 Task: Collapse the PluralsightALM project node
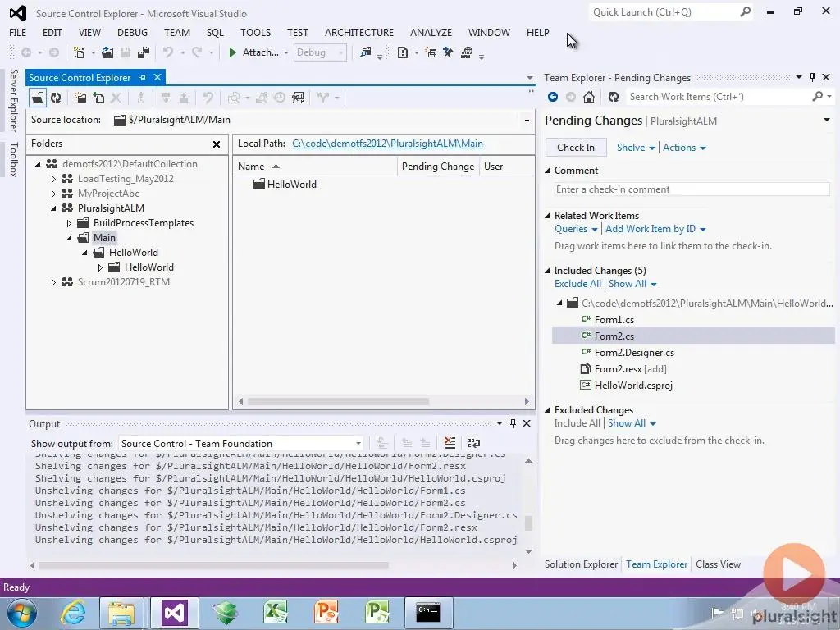point(53,208)
